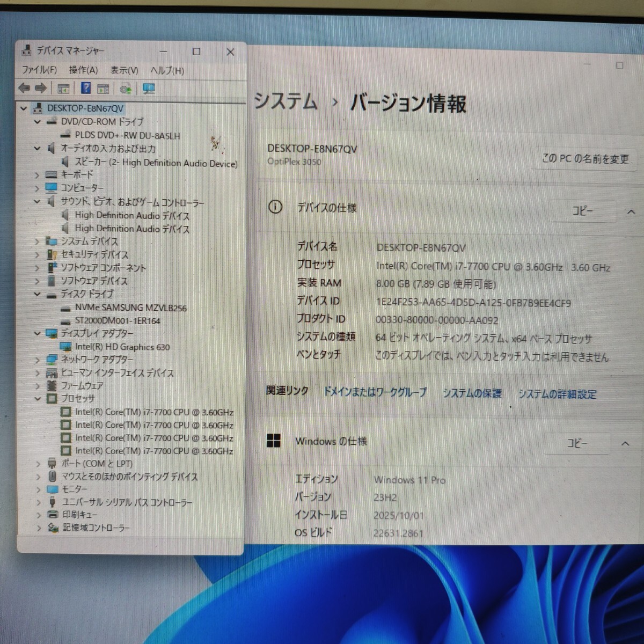Viewport: 644px width, 644px height.
Task: Collapse the DVD/CD-ROM ドライブ node
Action: 38,122
